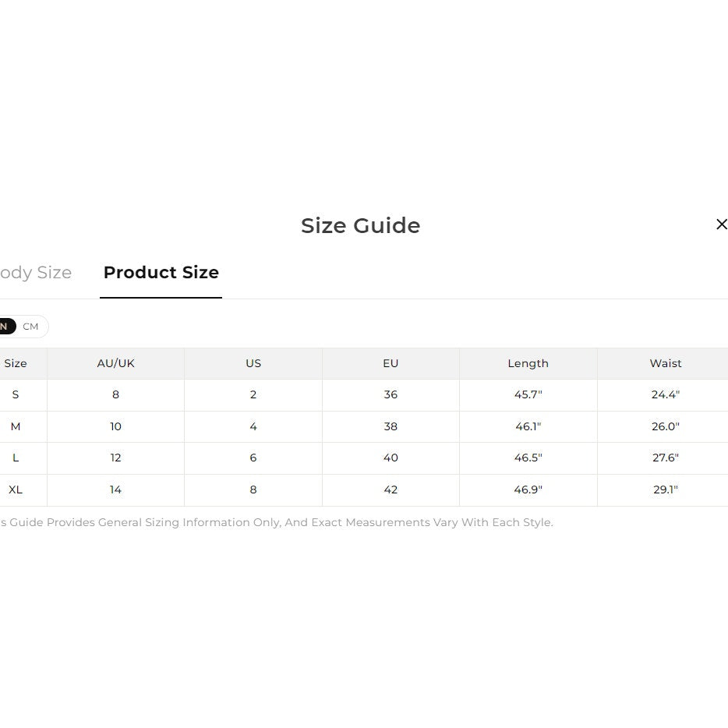
Task: Select the M size row label
Action: (x=16, y=426)
